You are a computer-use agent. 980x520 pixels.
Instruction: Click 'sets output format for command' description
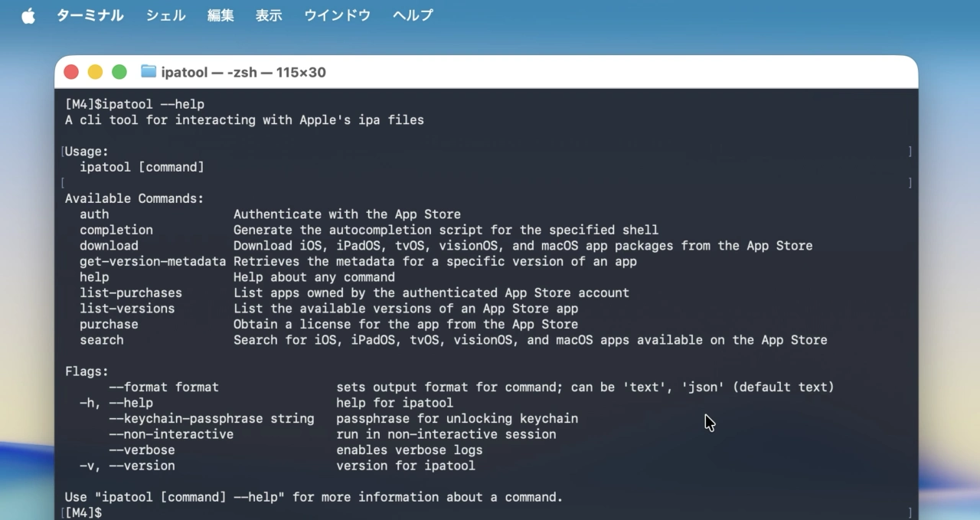585,387
